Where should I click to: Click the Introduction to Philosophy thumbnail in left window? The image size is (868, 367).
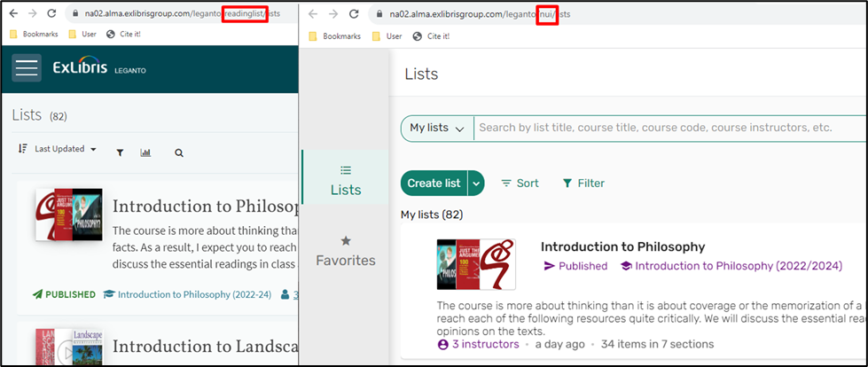click(69, 215)
